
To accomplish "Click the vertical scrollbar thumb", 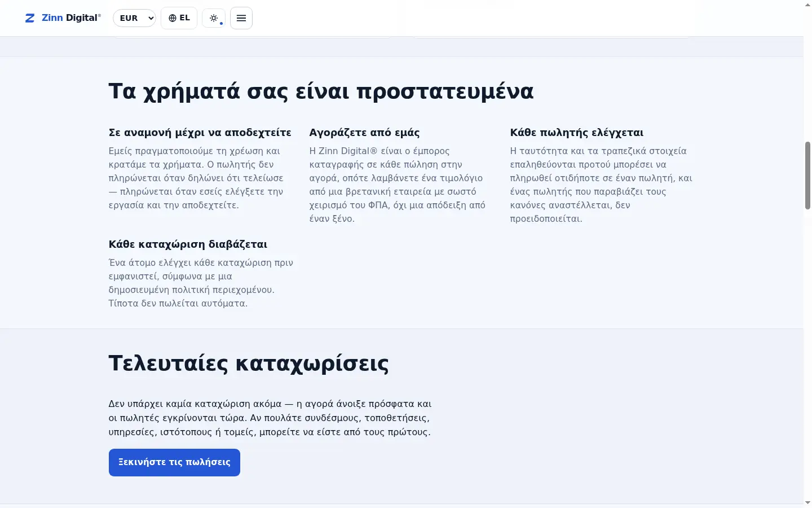I will [x=807, y=176].
